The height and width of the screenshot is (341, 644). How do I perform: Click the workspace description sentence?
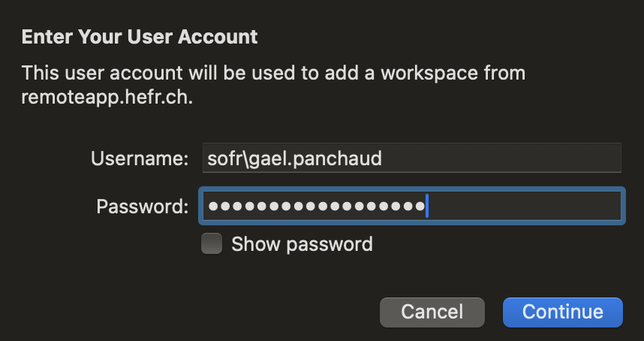(273, 86)
